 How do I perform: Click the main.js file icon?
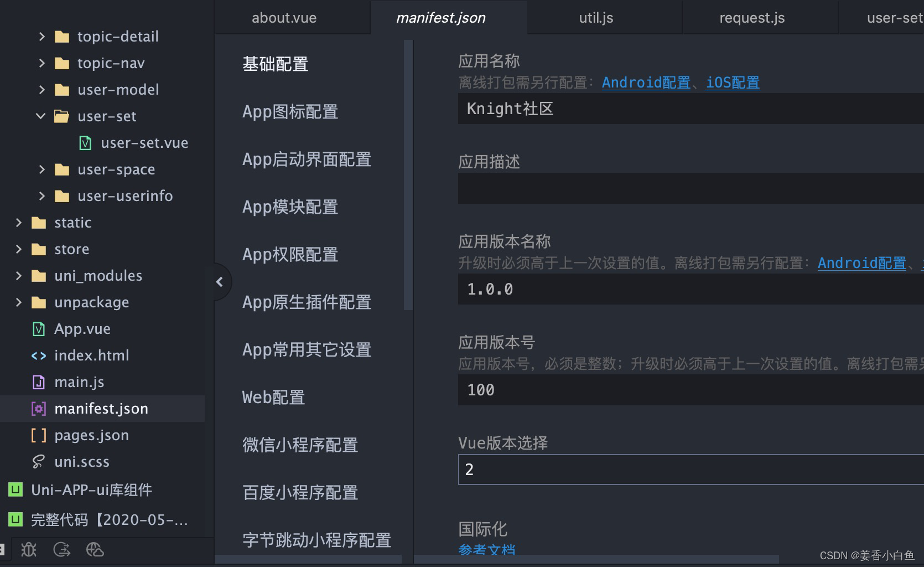click(x=39, y=382)
